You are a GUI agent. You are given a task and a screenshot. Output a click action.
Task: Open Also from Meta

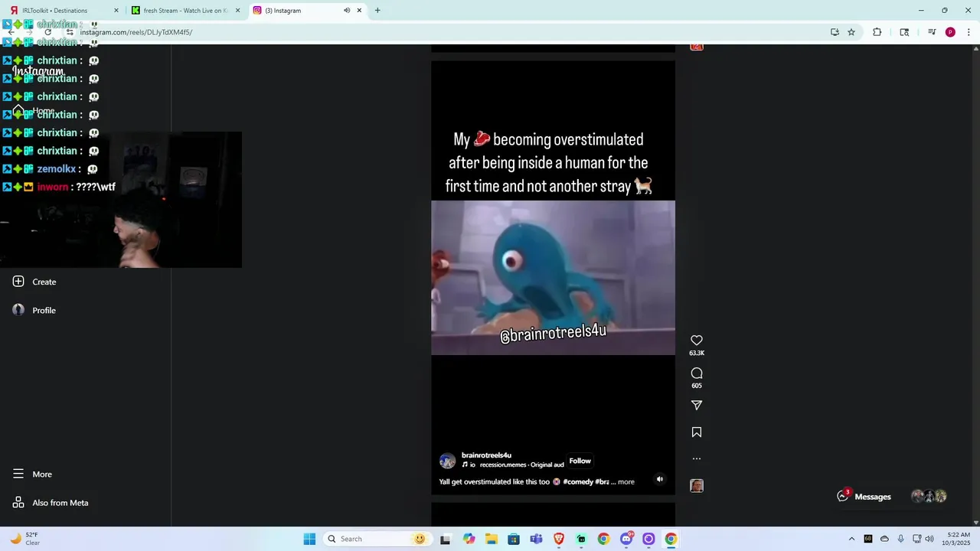tap(60, 503)
